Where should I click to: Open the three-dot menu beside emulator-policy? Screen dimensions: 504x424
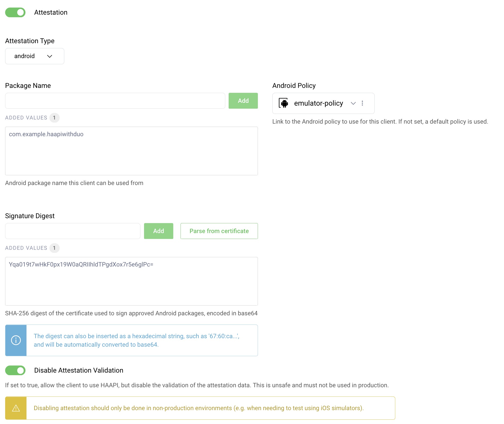pos(362,103)
